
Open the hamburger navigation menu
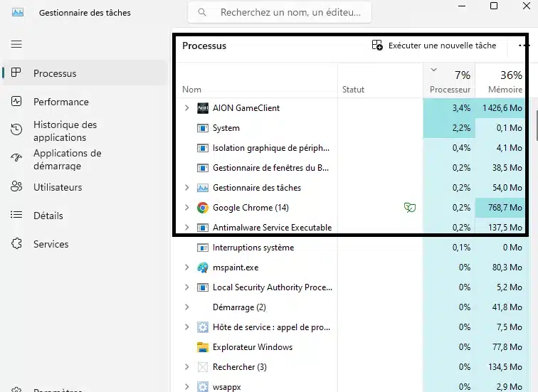[16, 44]
